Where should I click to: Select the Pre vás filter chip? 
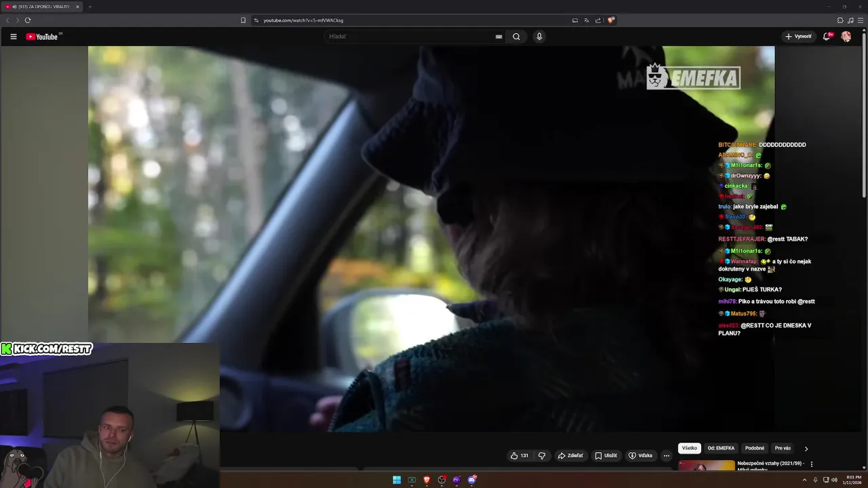(x=783, y=448)
